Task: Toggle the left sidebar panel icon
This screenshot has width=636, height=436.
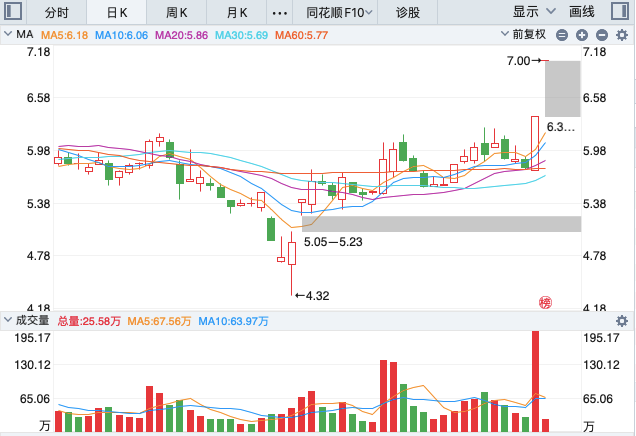Action: [13, 11]
